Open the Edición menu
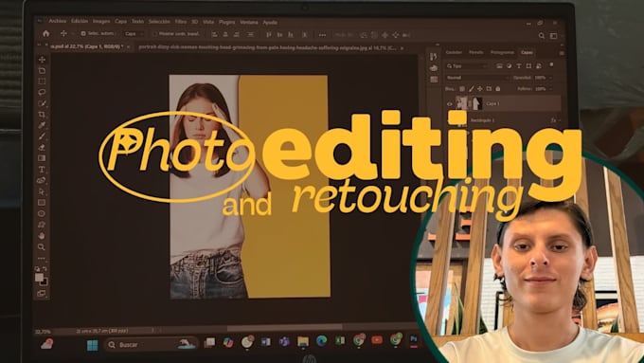Viewport: 644px width, 363px height. pos(80,21)
